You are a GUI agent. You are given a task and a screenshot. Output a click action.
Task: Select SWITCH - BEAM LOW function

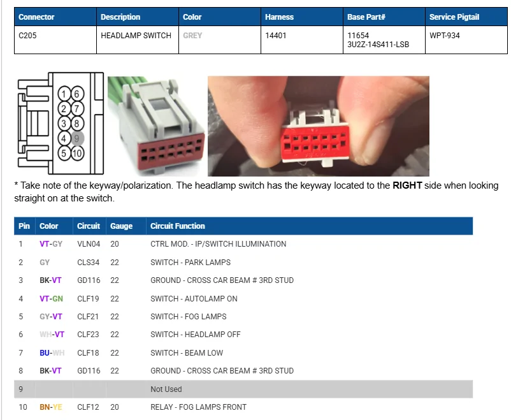pyautogui.click(x=187, y=352)
